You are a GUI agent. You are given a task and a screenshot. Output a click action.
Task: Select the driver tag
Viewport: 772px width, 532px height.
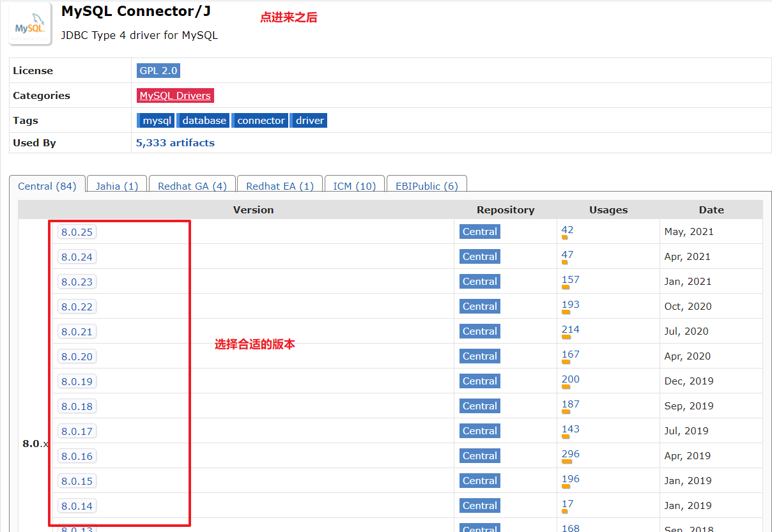pos(309,120)
